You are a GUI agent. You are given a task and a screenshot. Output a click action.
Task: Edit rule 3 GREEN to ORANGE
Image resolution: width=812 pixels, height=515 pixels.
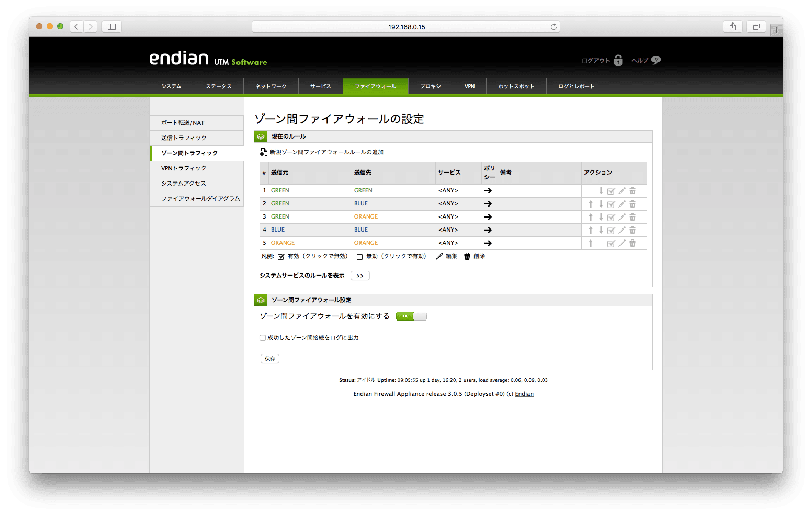pos(622,217)
